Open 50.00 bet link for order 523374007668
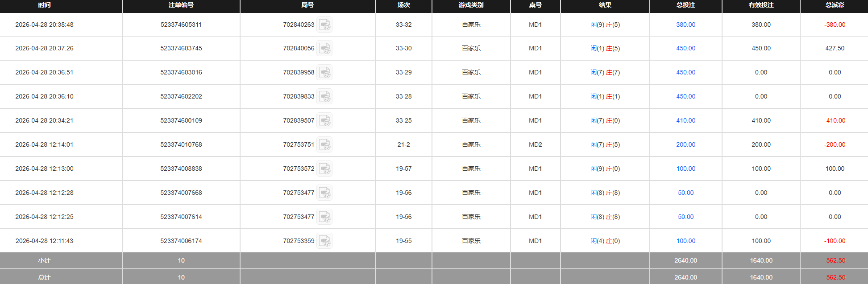The width and height of the screenshot is (868, 284). 685,193
